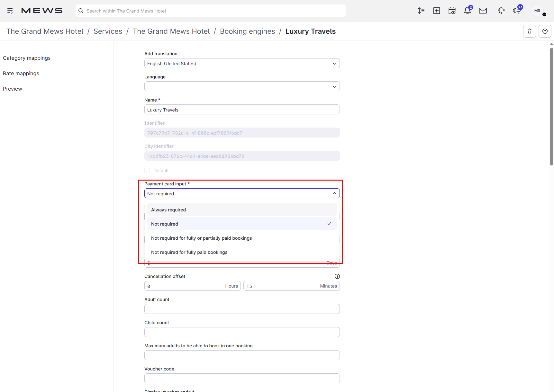Click the City identifier value field
This screenshot has width=554, height=392.
(242, 156)
